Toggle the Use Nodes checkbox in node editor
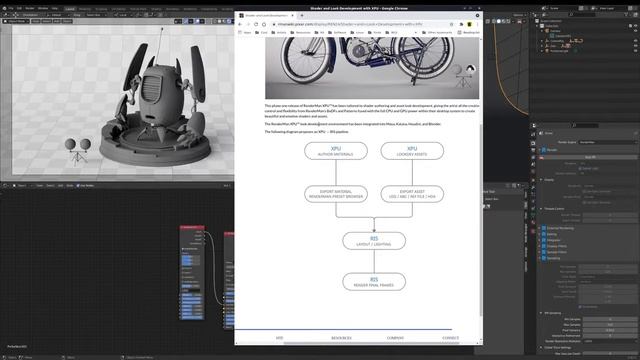The width and height of the screenshot is (640, 360). tap(78, 186)
